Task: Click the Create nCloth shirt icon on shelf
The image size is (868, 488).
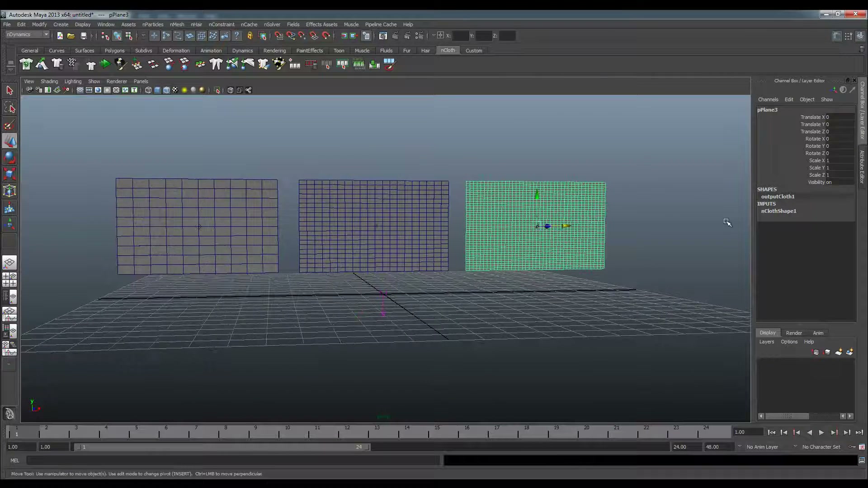Action: click(26, 64)
